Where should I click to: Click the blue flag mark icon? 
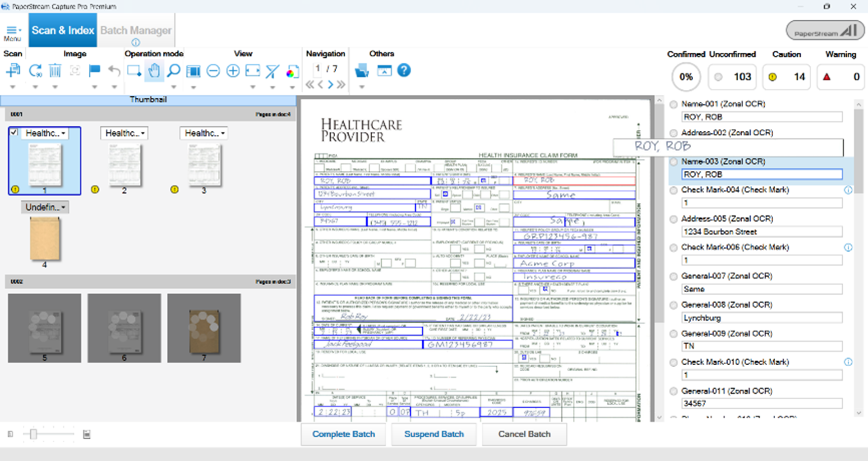[94, 71]
